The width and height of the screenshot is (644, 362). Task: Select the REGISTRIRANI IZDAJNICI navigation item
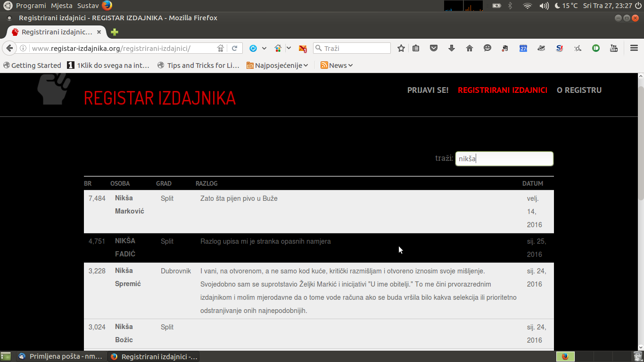click(x=502, y=90)
